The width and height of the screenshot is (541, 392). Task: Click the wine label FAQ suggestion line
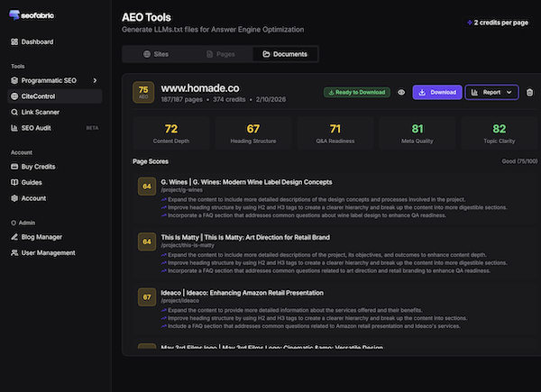point(304,215)
